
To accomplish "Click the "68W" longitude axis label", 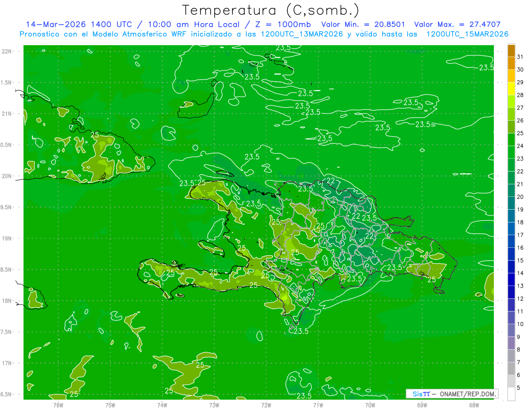I will point(474,405).
